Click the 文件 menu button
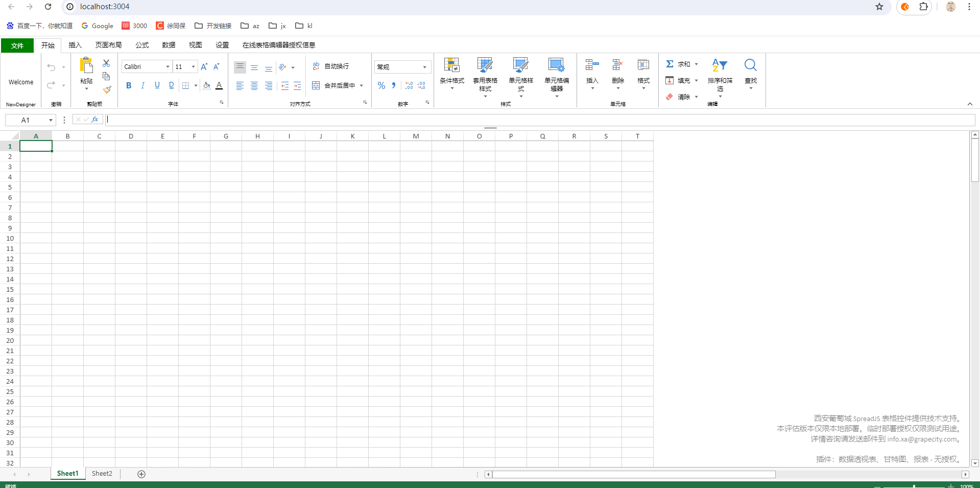The image size is (980, 488). coord(17,45)
